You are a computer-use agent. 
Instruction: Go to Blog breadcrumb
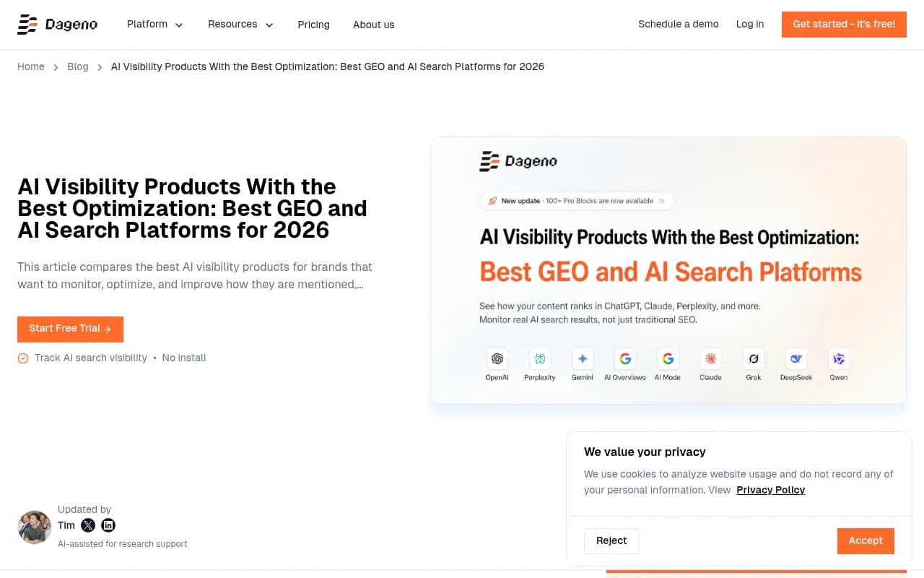point(78,66)
